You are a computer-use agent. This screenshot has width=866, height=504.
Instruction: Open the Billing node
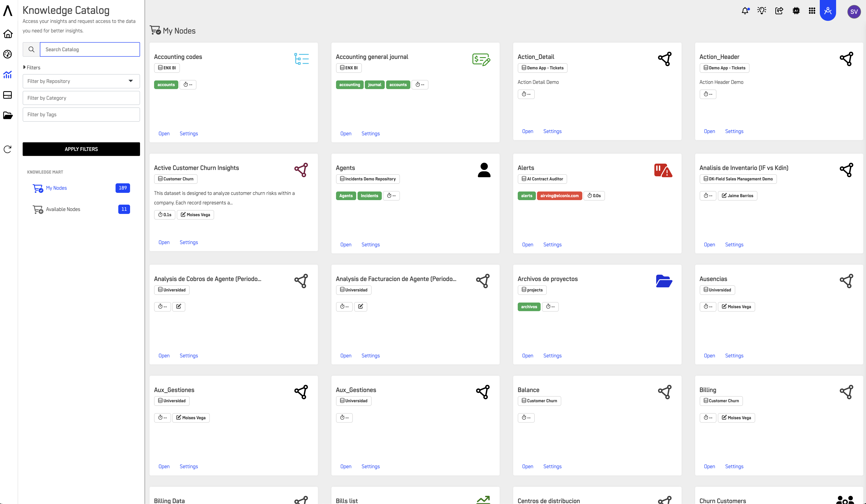pos(709,467)
